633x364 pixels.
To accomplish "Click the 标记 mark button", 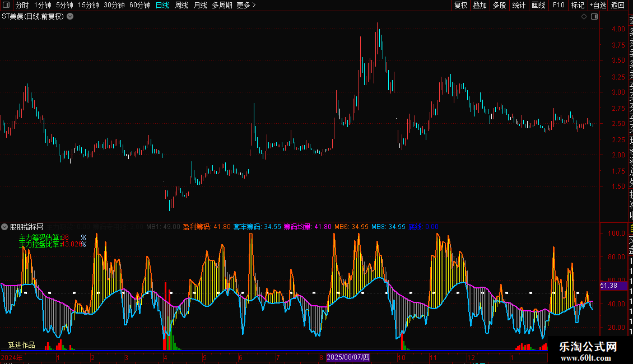I will pyautogui.click(x=578, y=5).
